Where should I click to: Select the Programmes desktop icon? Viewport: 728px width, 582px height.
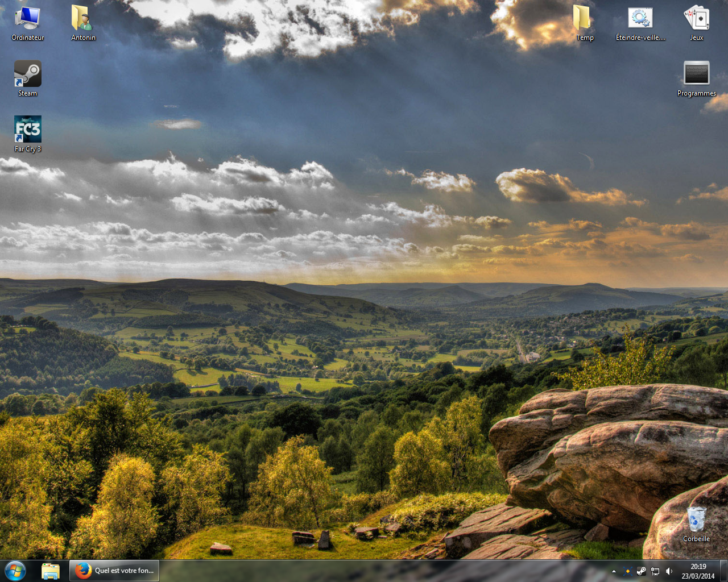tap(696, 74)
